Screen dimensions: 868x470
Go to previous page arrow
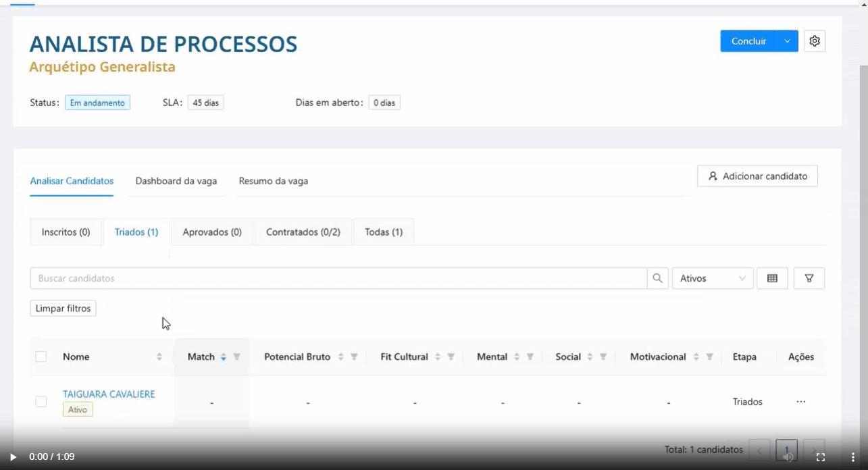[759, 450]
